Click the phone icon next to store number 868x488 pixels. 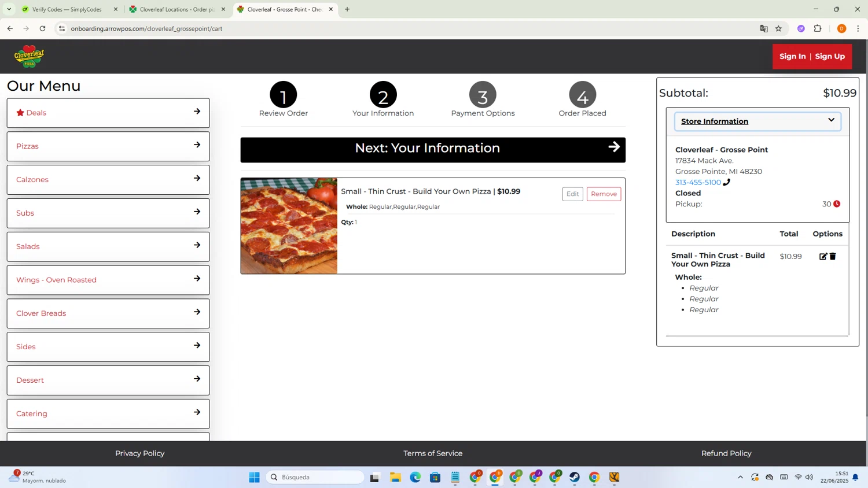727,182
